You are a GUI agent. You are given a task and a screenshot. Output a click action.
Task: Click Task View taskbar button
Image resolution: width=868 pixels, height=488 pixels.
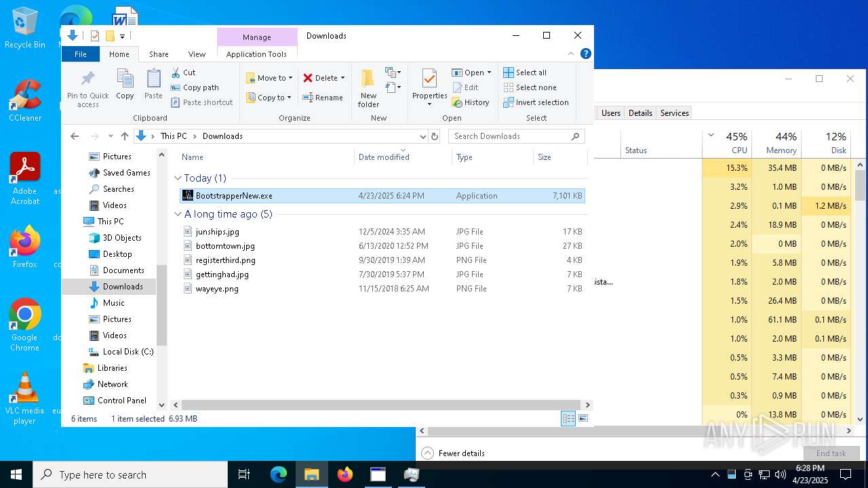pyautogui.click(x=244, y=474)
